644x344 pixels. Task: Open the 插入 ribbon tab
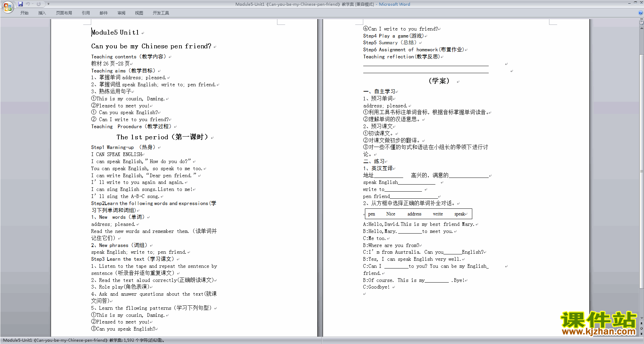[x=42, y=13]
